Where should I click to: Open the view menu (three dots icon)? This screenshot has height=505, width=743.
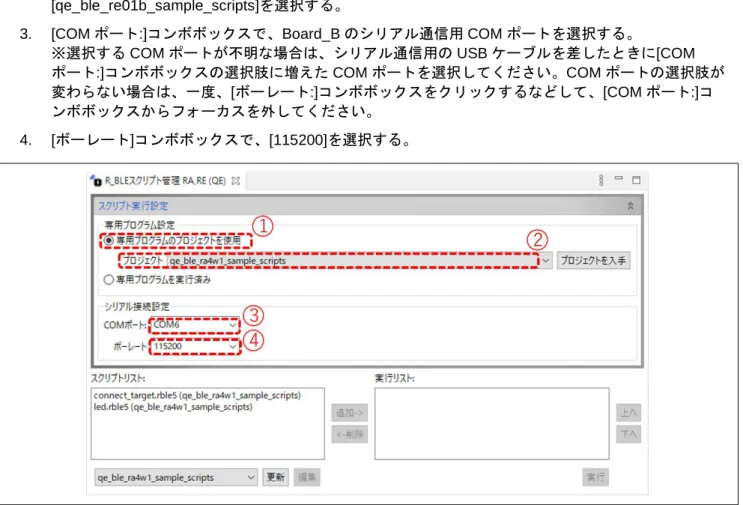point(601,180)
